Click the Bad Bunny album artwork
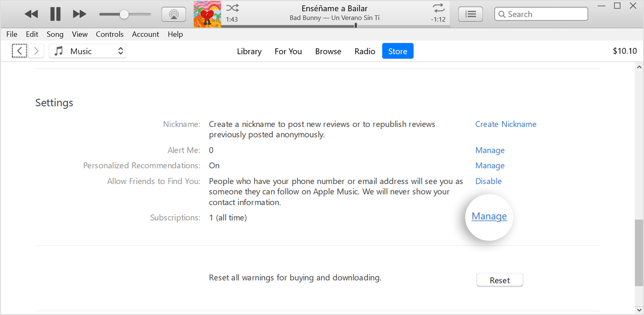Image resolution: width=644 pixels, height=315 pixels. [x=207, y=14]
